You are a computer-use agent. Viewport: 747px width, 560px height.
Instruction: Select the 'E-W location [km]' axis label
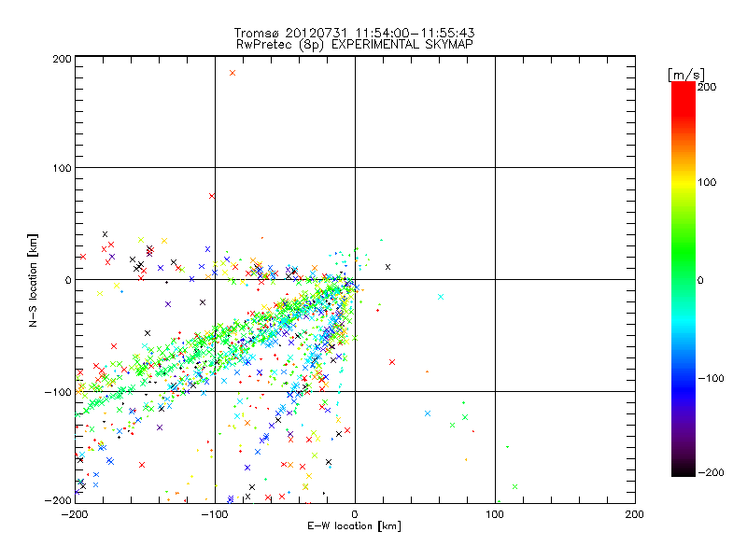tap(354, 525)
